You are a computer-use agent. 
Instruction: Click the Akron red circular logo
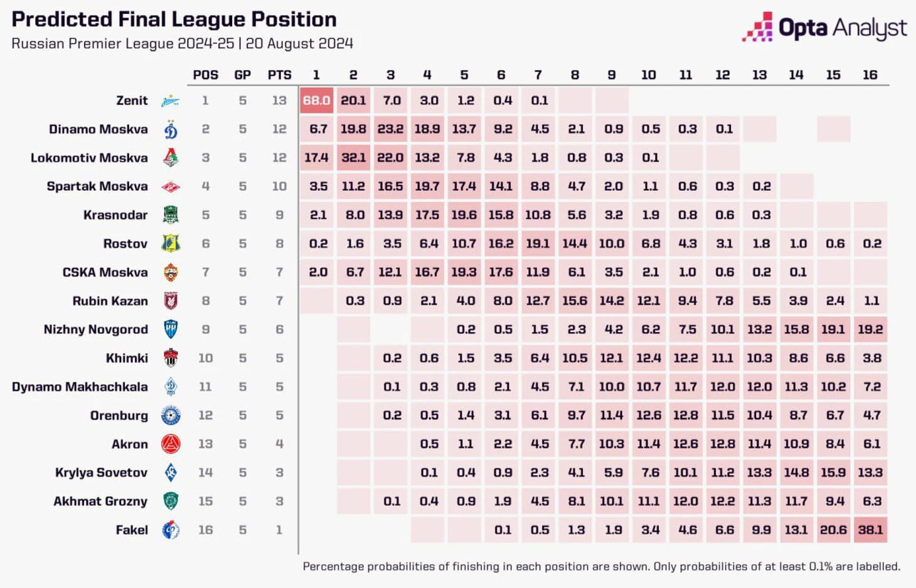171,444
